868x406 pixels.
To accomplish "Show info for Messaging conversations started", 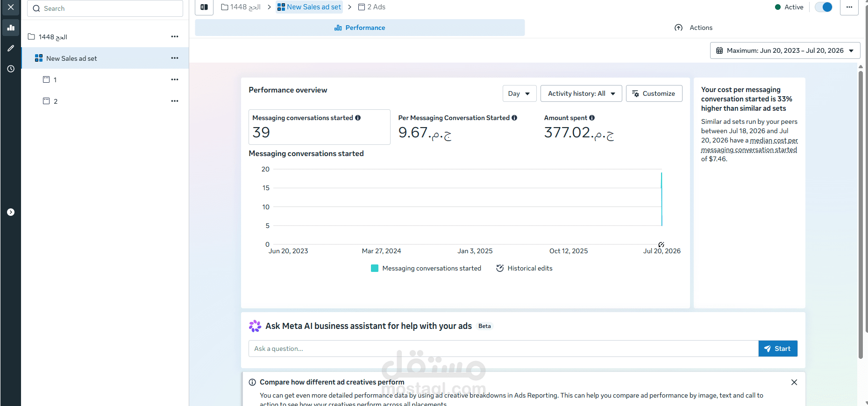I will (x=358, y=118).
